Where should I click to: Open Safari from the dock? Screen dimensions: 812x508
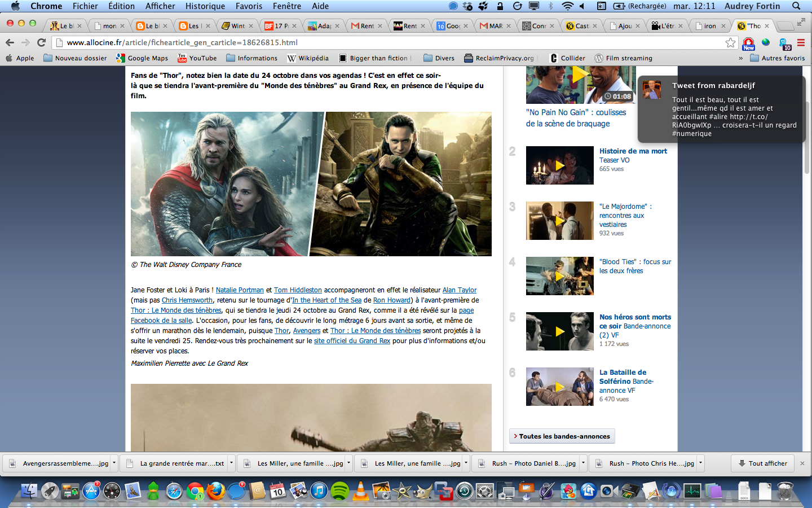[174, 491]
